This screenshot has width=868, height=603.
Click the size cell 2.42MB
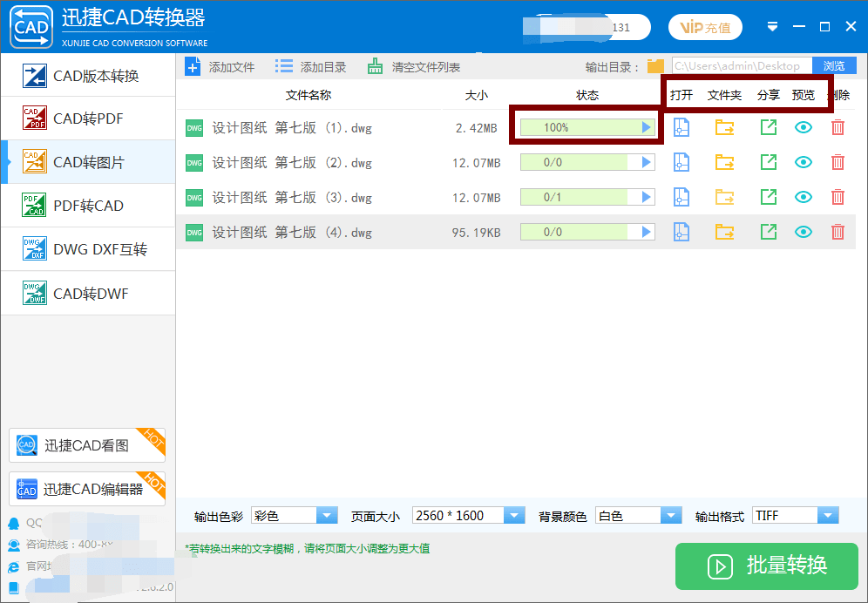[476, 128]
